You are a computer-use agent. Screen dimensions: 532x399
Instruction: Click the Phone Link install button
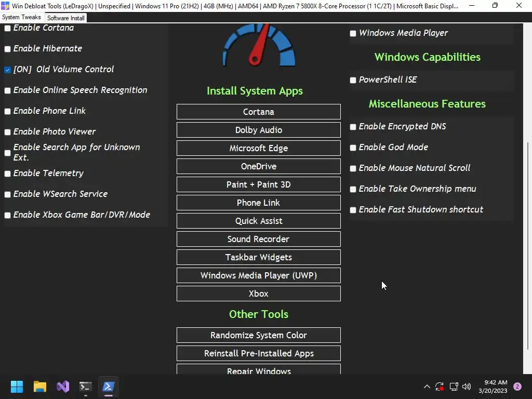pos(259,203)
